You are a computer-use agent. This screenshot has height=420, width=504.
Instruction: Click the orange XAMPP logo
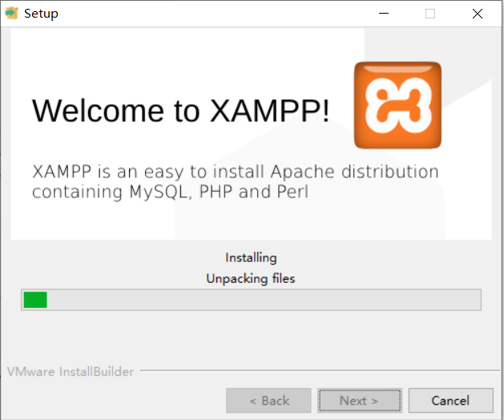(397, 105)
